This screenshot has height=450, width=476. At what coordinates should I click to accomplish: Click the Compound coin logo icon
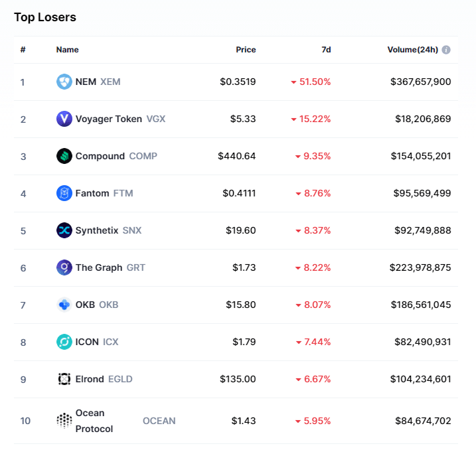coord(64,156)
